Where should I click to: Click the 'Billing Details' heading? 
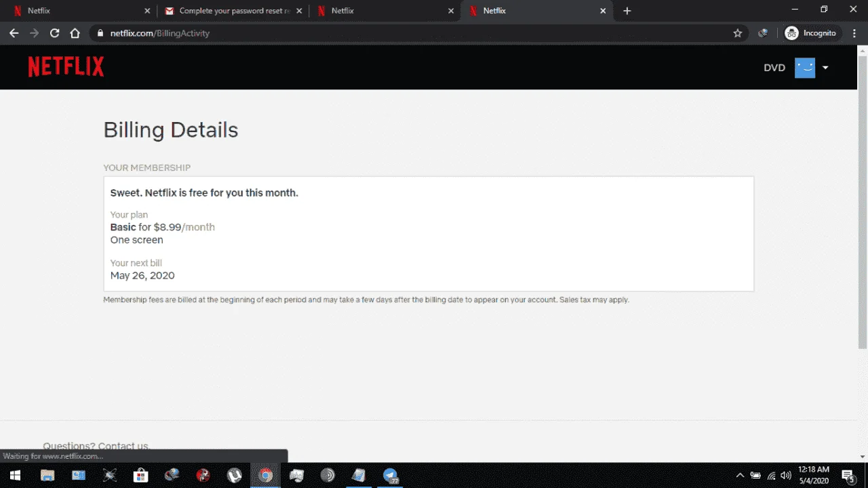pyautogui.click(x=171, y=129)
